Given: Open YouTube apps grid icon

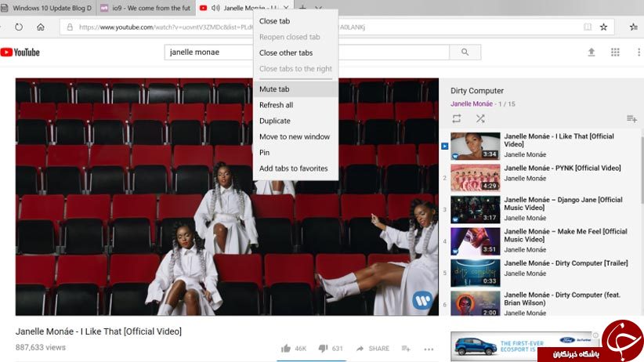Looking at the screenshot, I should 615,52.
